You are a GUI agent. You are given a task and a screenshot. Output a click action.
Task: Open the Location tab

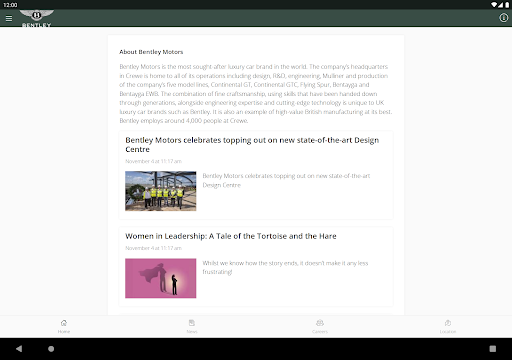(448, 326)
